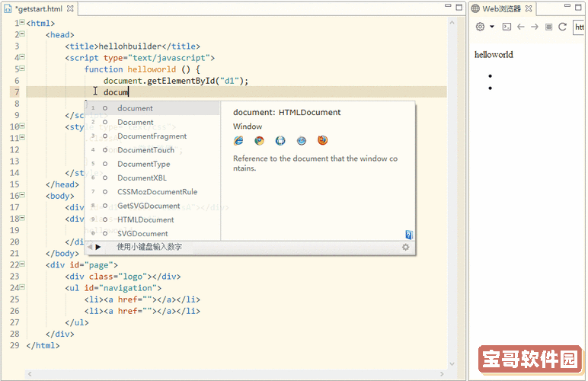Image resolution: width=588 pixels, height=381 pixels.
Task: Stop loading in the web browser
Action: point(548,27)
